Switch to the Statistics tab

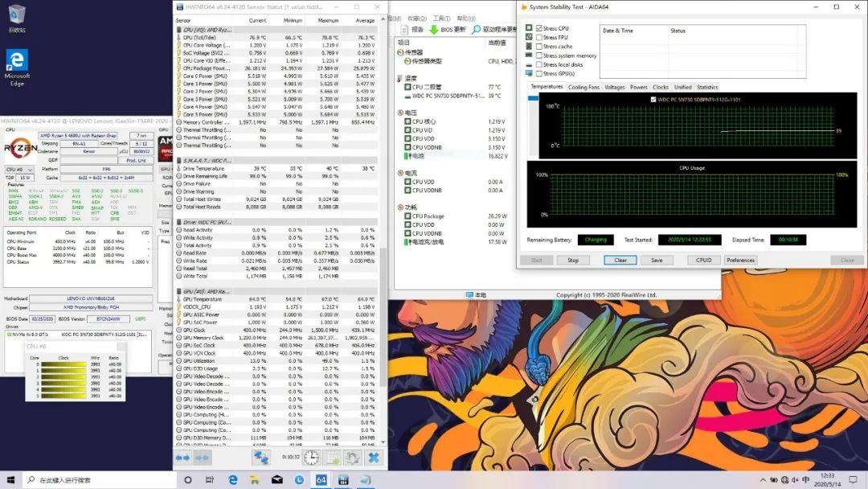point(707,87)
